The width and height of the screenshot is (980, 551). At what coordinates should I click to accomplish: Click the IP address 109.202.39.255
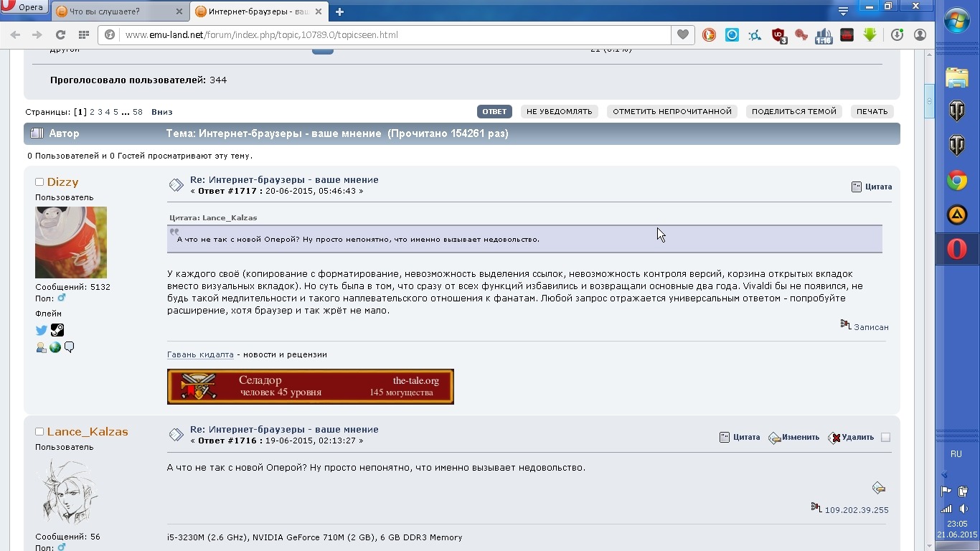click(x=857, y=510)
